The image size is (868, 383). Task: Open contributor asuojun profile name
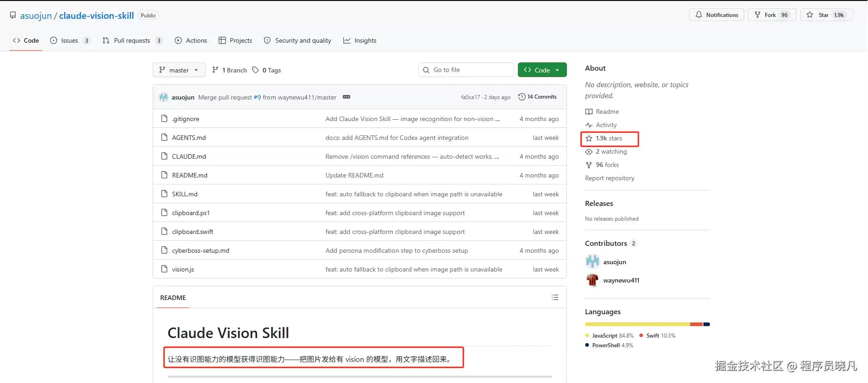[x=615, y=262]
